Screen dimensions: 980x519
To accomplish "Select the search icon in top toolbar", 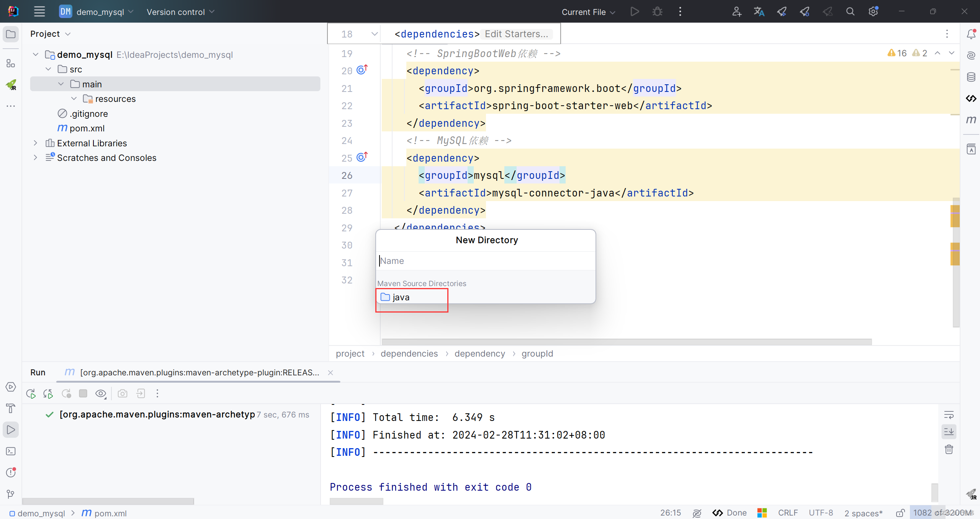I will [850, 11].
